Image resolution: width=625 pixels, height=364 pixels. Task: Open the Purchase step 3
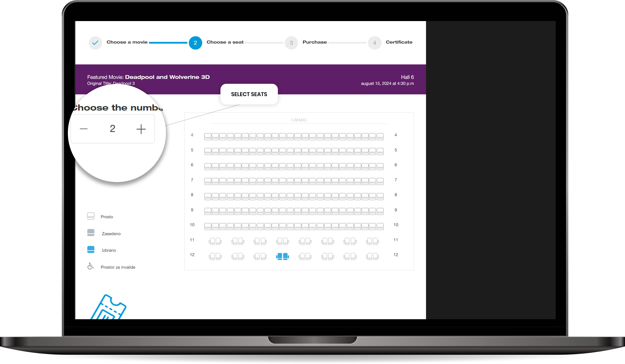(291, 43)
